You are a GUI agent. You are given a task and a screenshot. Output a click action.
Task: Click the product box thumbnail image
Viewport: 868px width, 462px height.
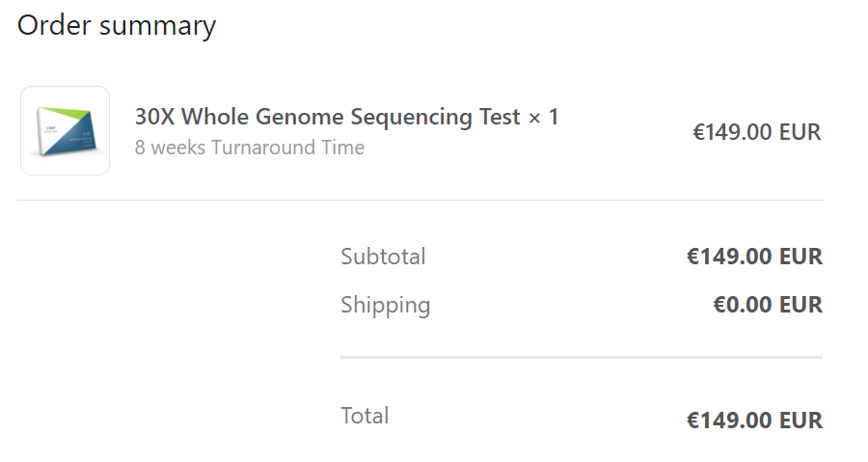(65, 131)
